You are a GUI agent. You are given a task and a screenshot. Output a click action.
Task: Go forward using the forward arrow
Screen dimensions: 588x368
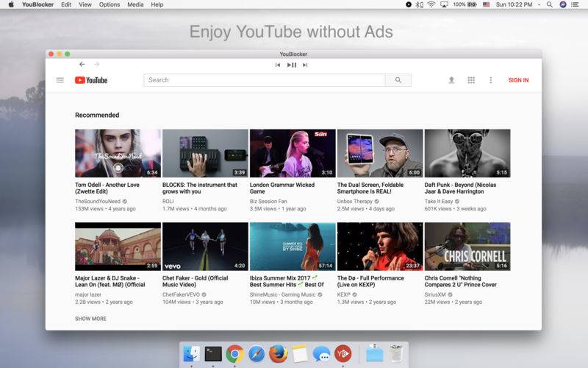(97, 65)
